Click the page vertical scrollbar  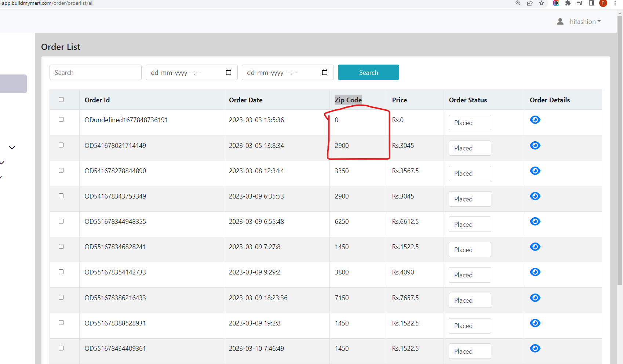(x=620, y=150)
